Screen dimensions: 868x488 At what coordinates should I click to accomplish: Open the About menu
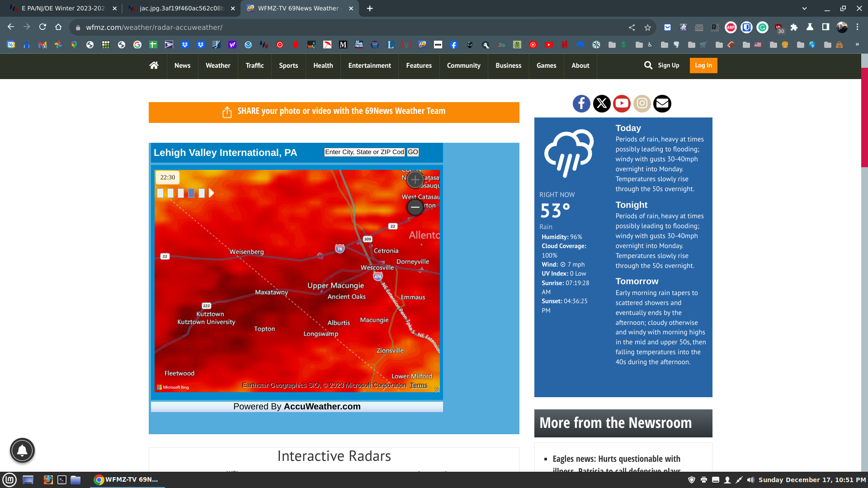pos(580,66)
